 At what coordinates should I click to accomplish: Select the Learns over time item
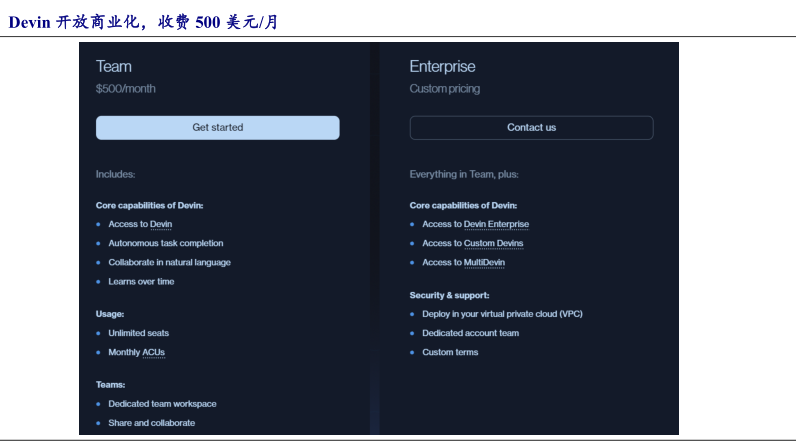pos(141,281)
